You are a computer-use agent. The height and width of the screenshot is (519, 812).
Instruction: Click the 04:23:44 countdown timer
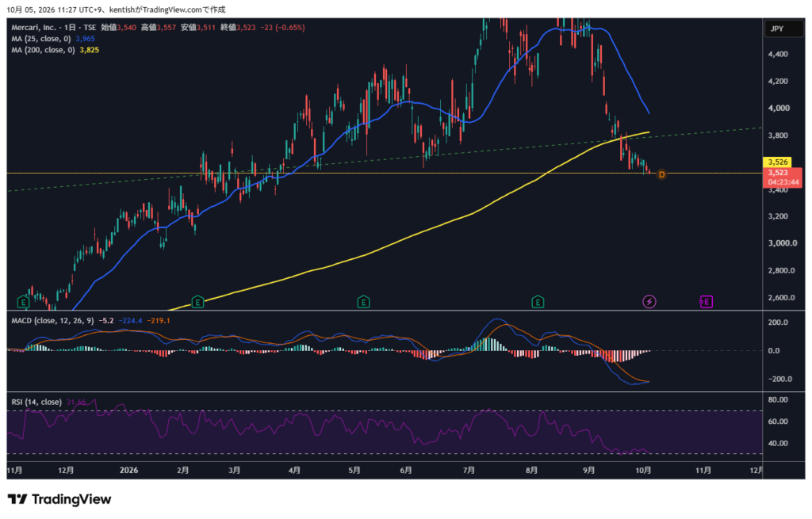tap(783, 182)
